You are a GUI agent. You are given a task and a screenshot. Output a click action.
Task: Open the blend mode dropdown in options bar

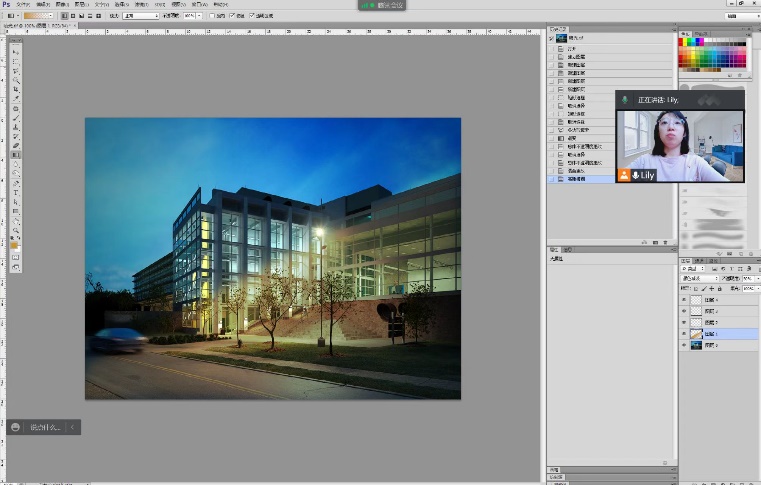(x=138, y=16)
